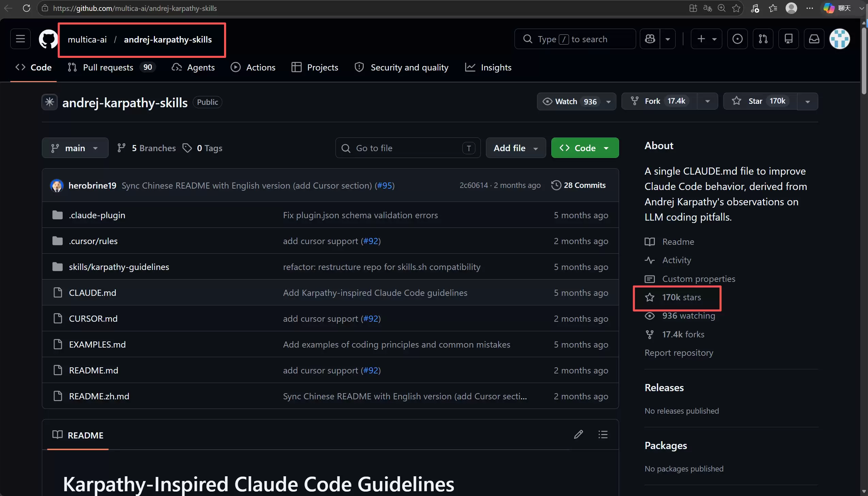Switch to the Agents tab
868x496 pixels.
[x=193, y=67]
